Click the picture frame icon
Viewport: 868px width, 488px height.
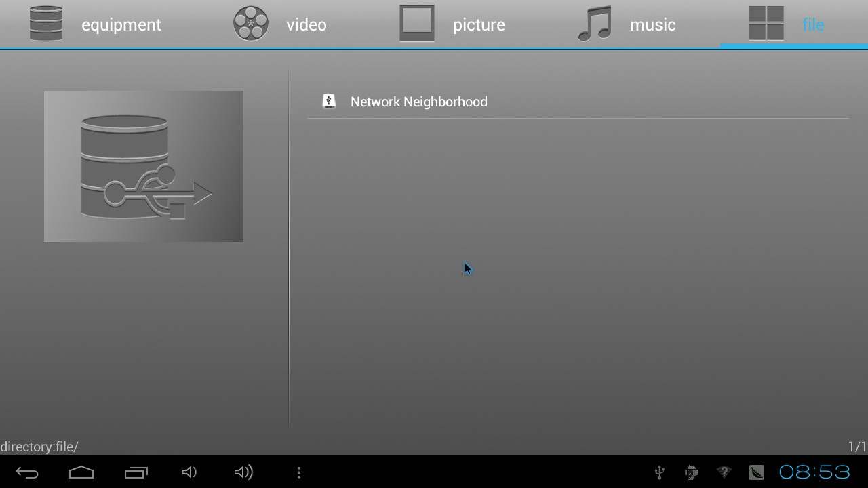(416, 24)
